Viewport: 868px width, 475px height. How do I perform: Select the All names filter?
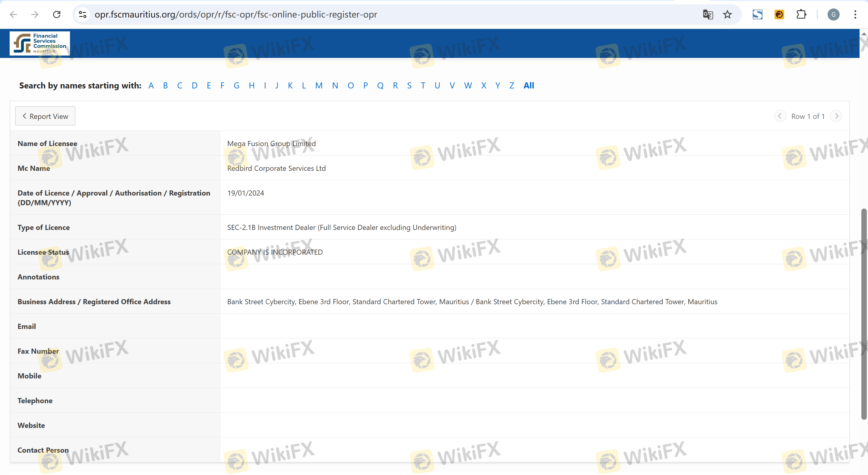point(529,86)
